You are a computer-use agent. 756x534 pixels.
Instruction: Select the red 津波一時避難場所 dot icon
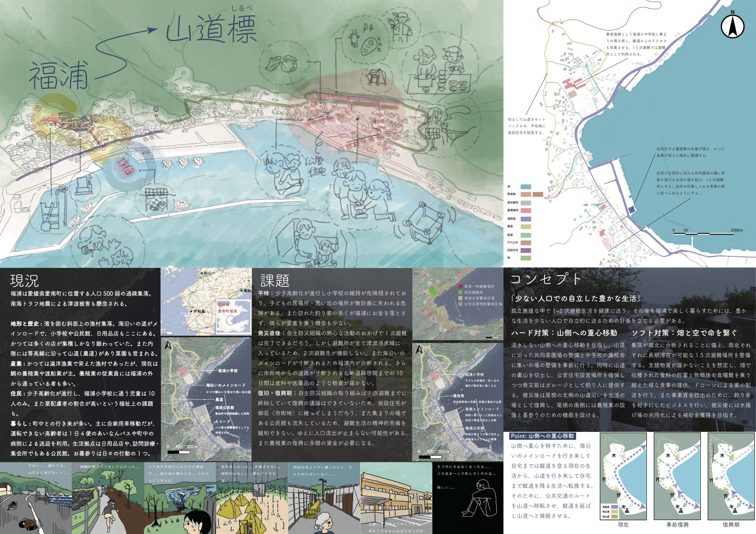coord(461,287)
